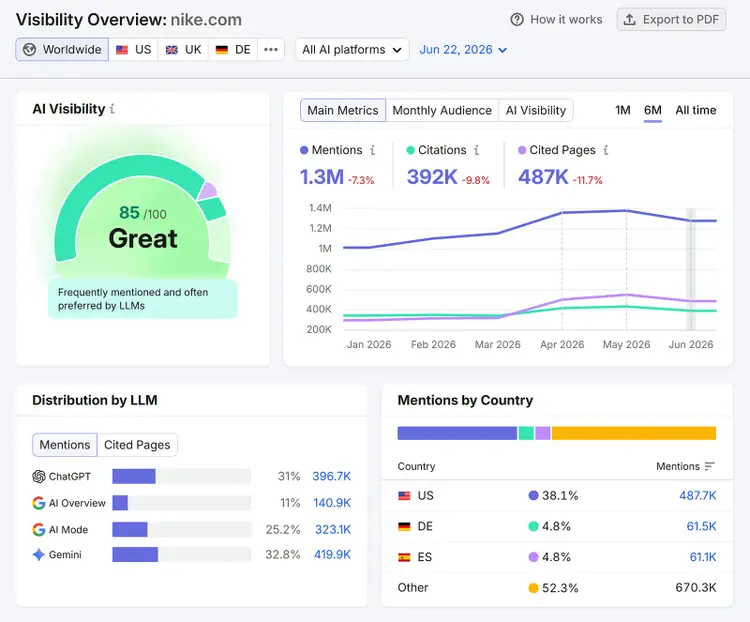This screenshot has height=622, width=750.
Task: Switch to Main Metrics tab
Action: coord(343,111)
